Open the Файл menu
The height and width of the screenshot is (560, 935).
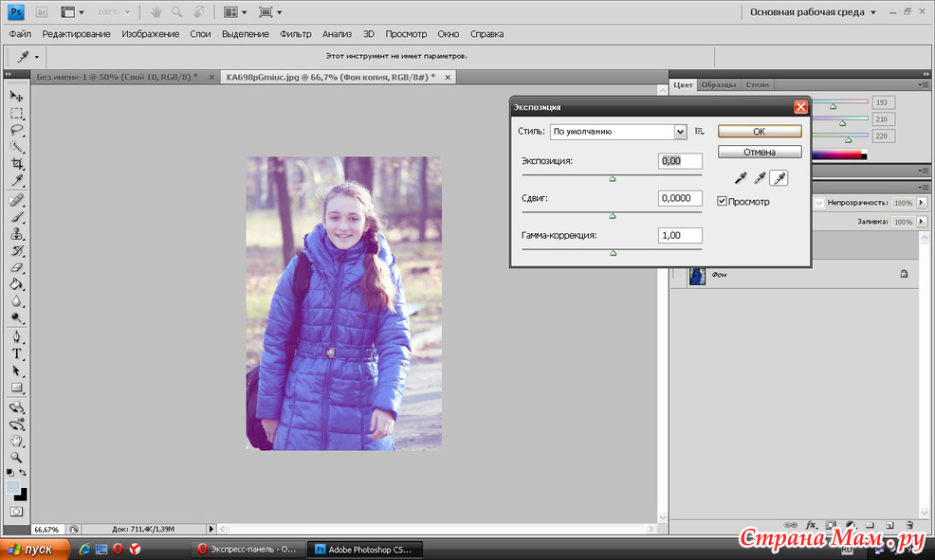point(20,34)
